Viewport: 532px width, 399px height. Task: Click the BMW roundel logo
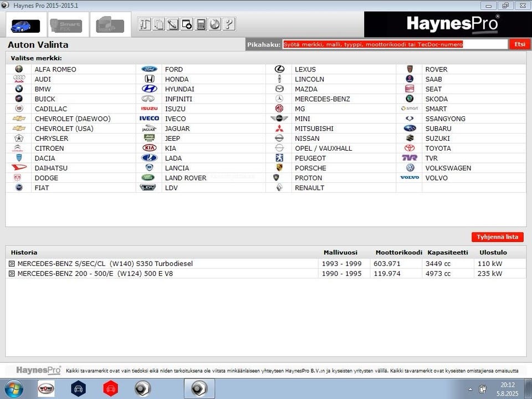click(x=19, y=89)
